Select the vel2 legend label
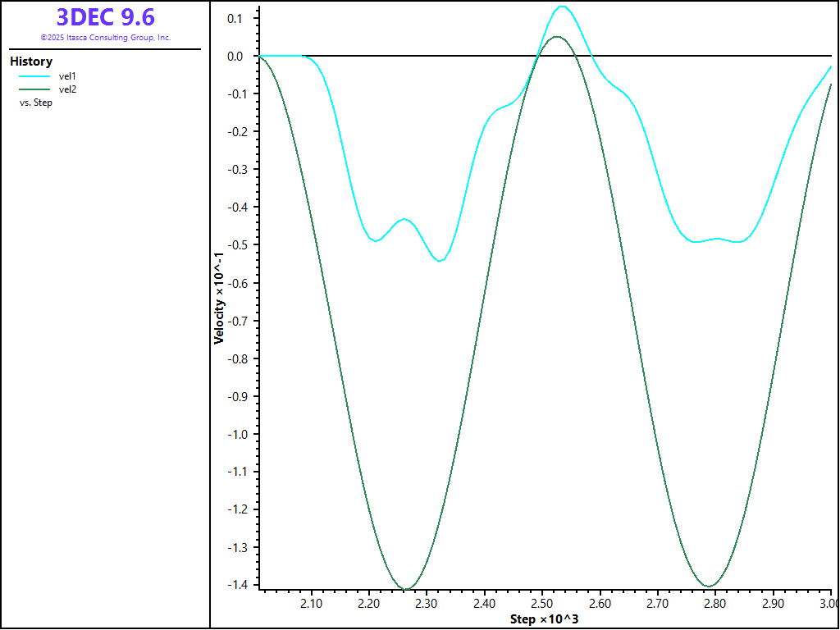This screenshot has height=630, width=840. click(x=67, y=89)
